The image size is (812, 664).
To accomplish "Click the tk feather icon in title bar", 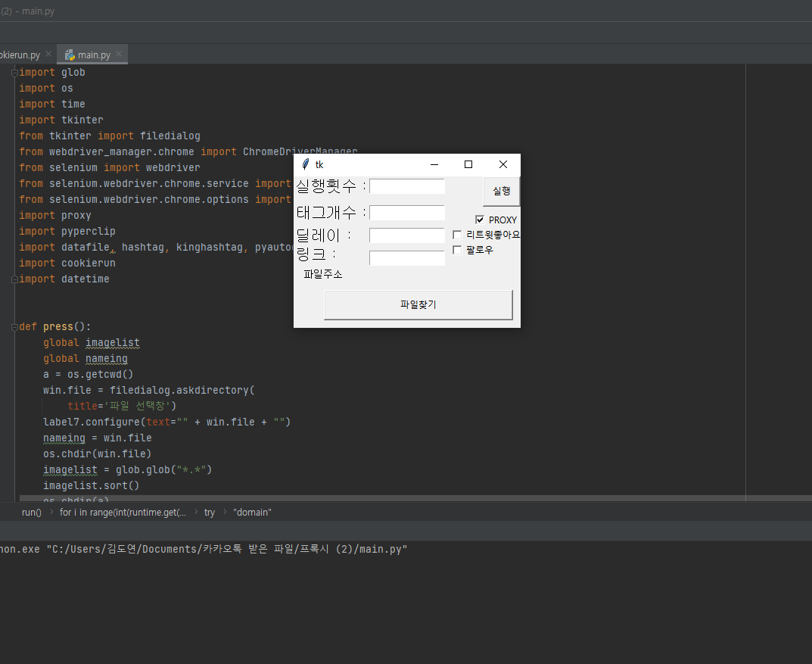I will tap(306, 164).
